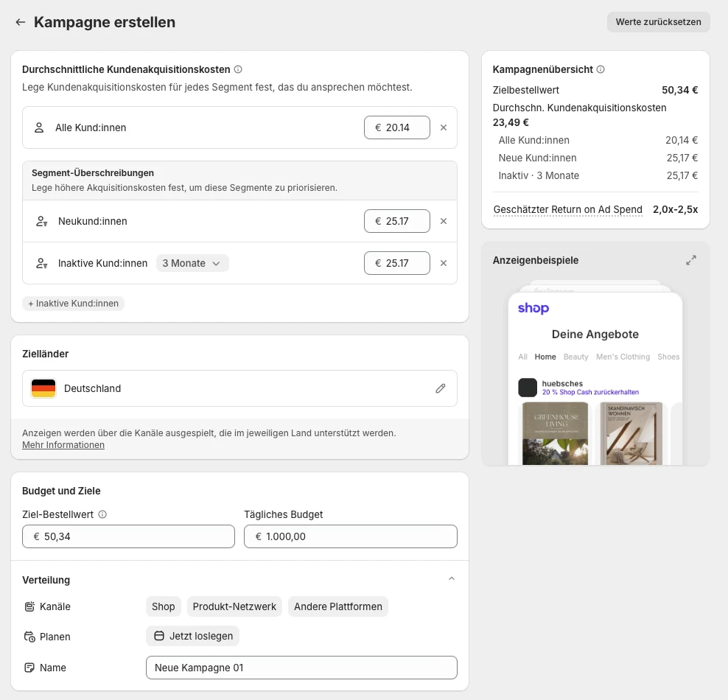Edit Zielländer using the pencil icon
The height and width of the screenshot is (700, 728).
tap(441, 388)
